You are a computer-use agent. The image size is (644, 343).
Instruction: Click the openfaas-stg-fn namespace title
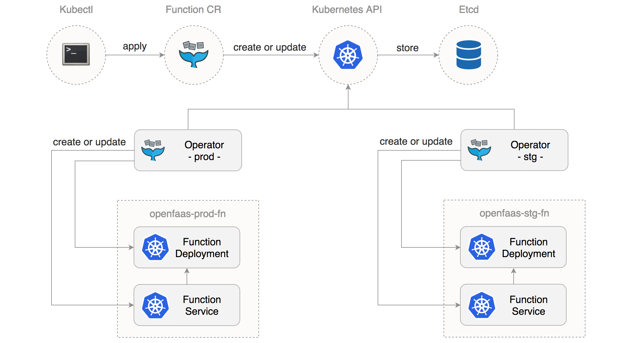(x=514, y=213)
